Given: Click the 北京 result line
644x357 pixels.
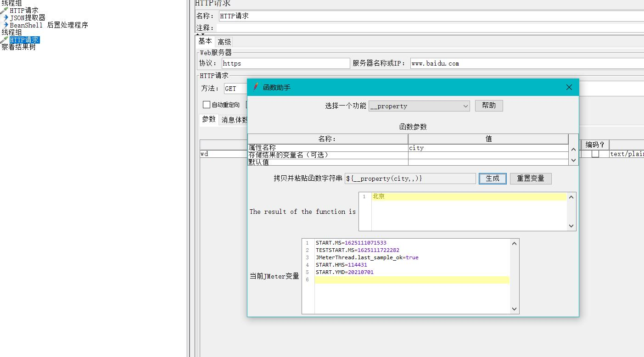Looking at the screenshot, I should 469,196.
